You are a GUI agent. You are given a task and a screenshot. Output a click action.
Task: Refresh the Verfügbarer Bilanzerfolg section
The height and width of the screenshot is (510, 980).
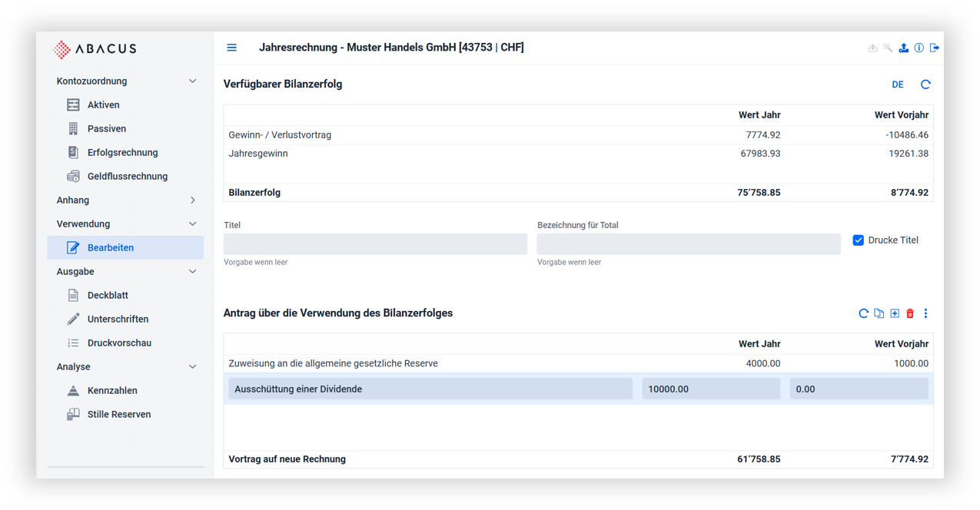tap(925, 84)
